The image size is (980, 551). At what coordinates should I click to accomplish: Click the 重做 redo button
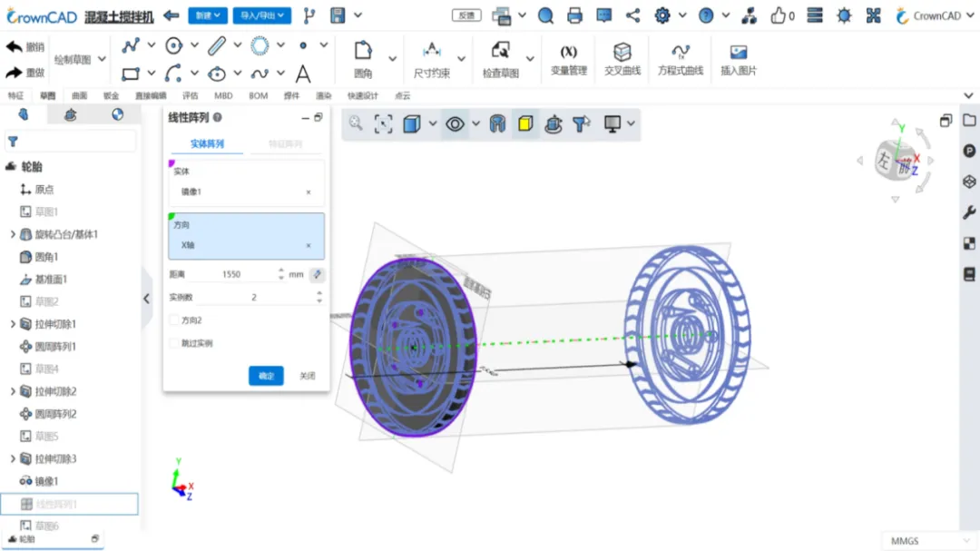(25, 73)
